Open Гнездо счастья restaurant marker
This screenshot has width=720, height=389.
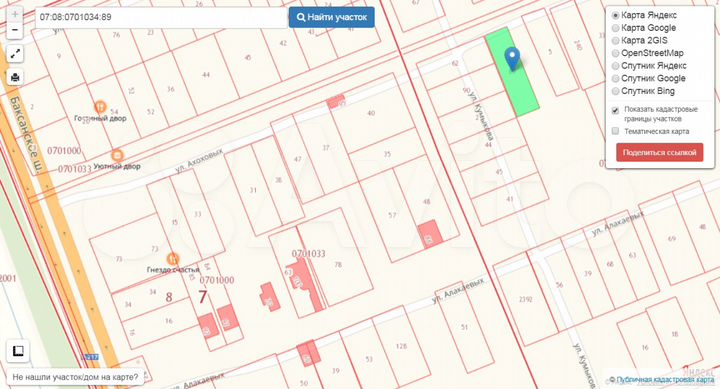[173, 259]
